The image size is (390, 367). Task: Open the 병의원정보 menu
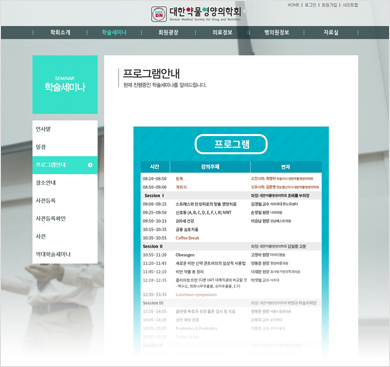tap(277, 32)
